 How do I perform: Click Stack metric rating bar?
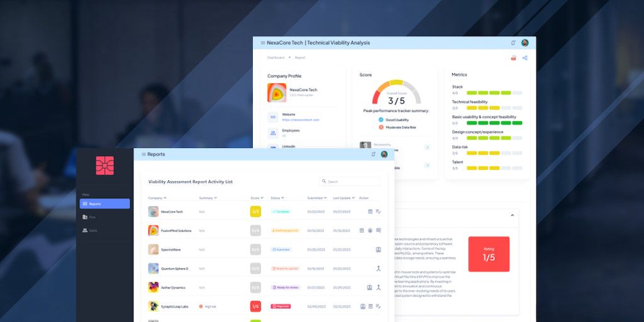(x=494, y=93)
